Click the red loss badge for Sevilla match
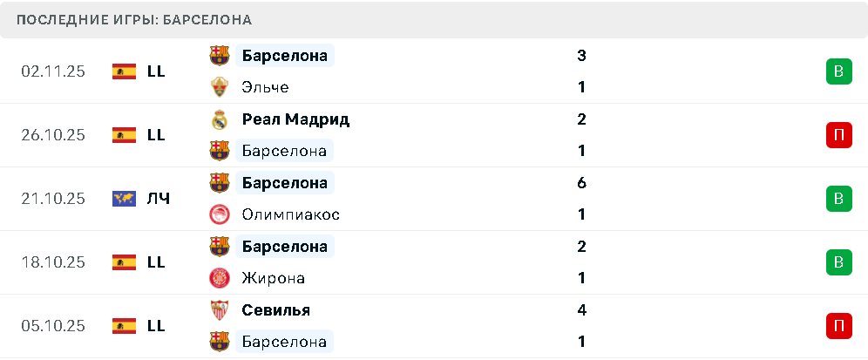 (838, 326)
